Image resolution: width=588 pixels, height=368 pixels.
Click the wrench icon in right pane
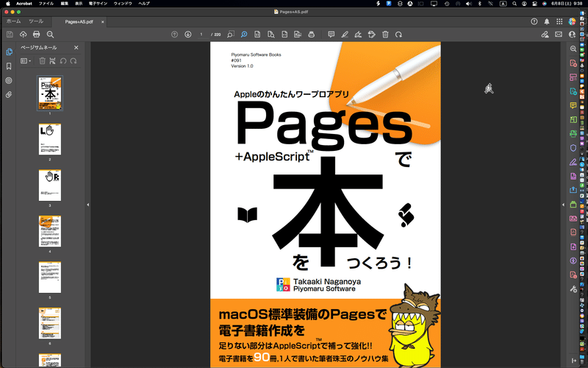coord(573,289)
